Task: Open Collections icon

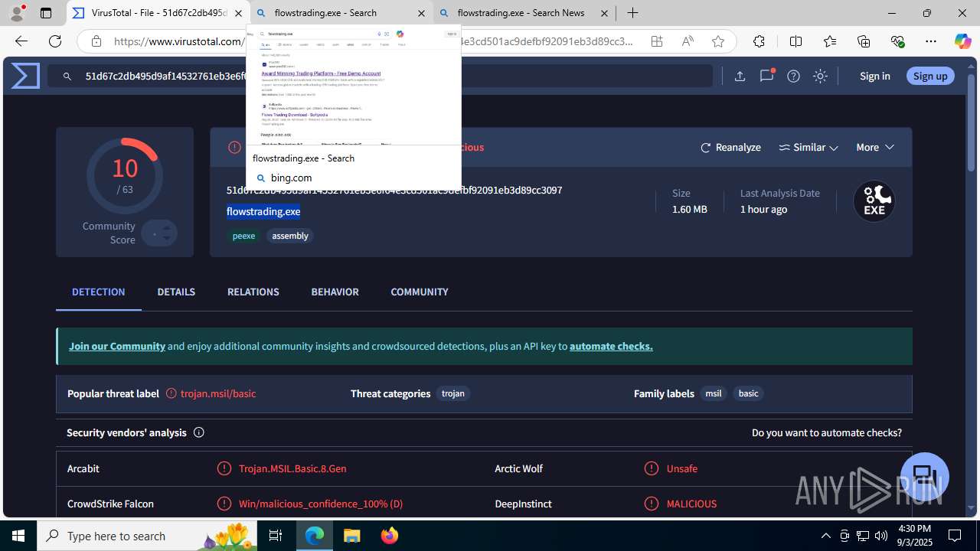Action: (864, 41)
